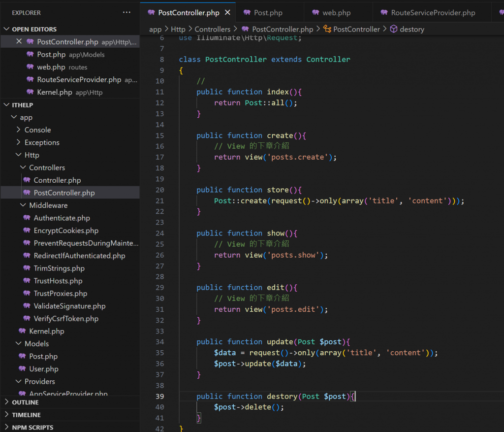Click breadcrumb method 'destory'

(412, 29)
